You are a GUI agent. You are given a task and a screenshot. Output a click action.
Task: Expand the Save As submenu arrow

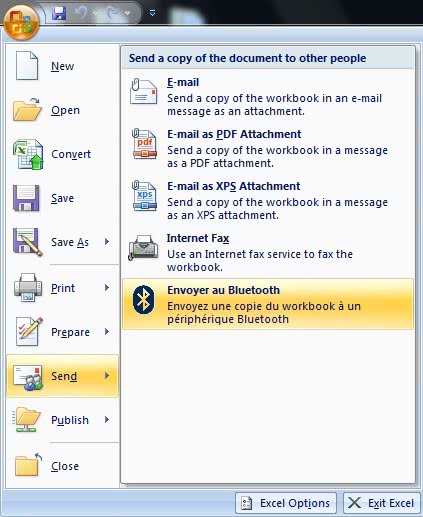(x=107, y=242)
